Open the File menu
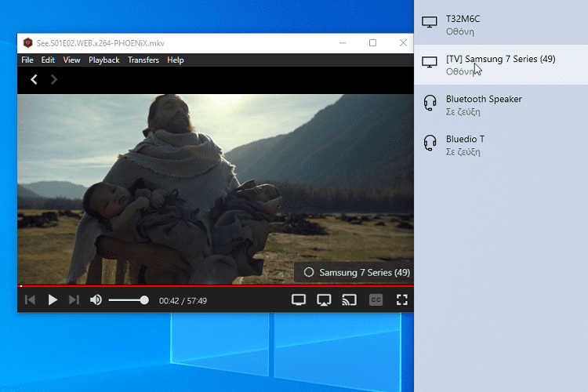This screenshot has width=588, height=392. pos(27,60)
